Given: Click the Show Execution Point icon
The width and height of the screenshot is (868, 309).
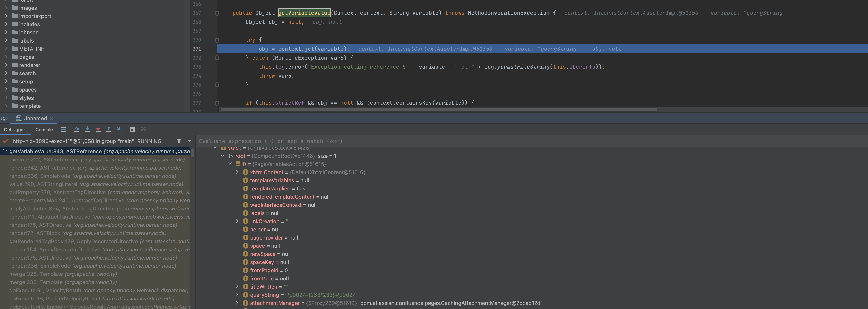Looking at the screenshot, I should (x=63, y=129).
